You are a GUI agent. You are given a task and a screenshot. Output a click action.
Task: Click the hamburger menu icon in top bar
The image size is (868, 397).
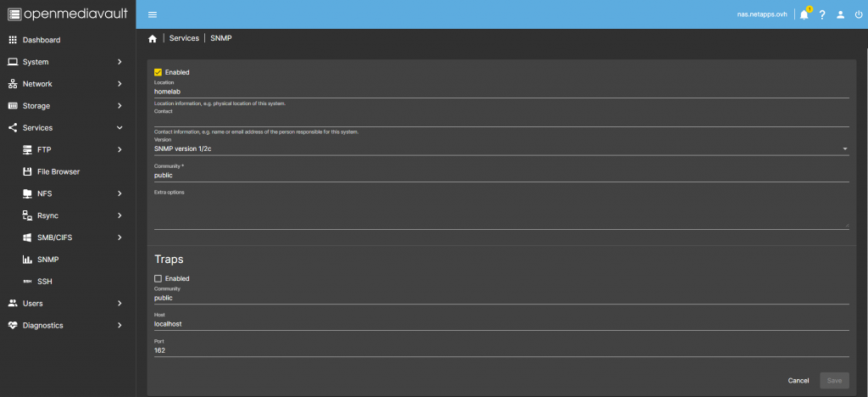click(x=153, y=14)
